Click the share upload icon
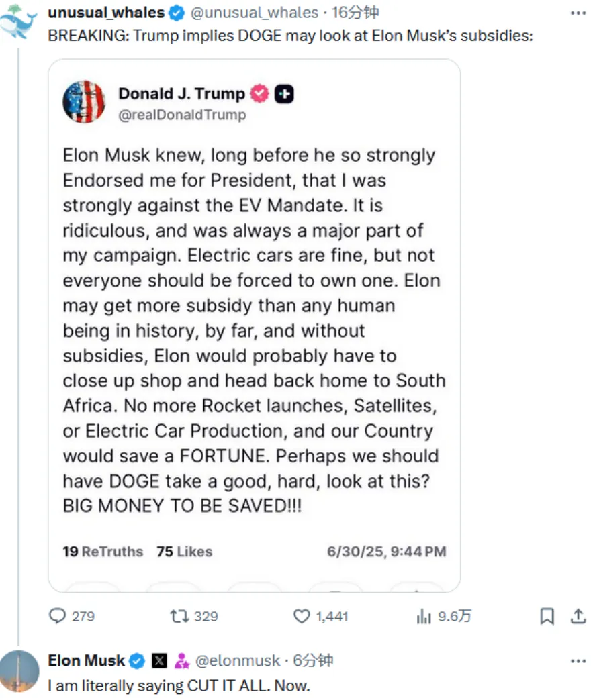Screen dimensions: 593x700 pyautogui.click(x=578, y=616)
